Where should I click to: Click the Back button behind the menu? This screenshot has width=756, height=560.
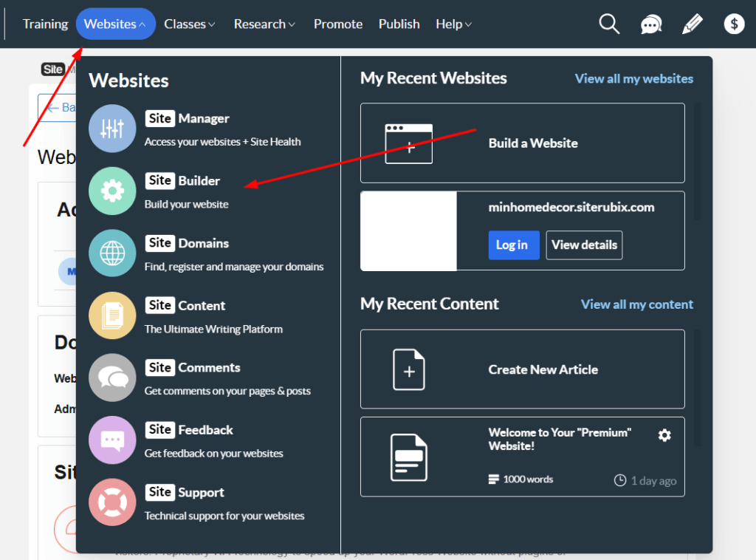pyautogui.click(x=57, y=108)
